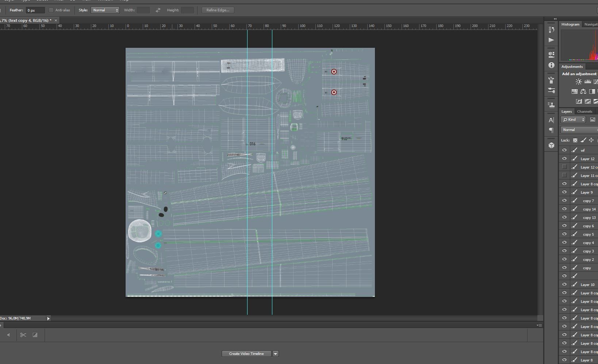
Task: Lock image pixels with brush icon
Action: click(x=583, y=140)
